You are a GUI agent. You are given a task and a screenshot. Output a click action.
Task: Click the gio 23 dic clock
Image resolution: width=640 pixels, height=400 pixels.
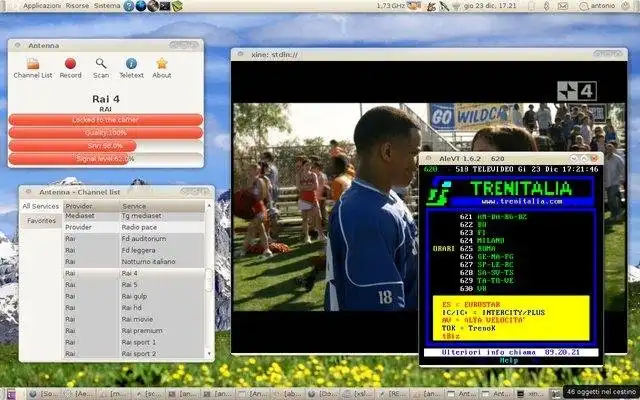pyautogui.click(x=490, y=6)
